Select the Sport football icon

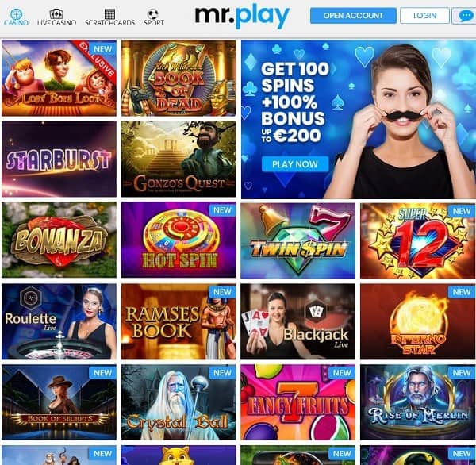(x=152, y=13)
